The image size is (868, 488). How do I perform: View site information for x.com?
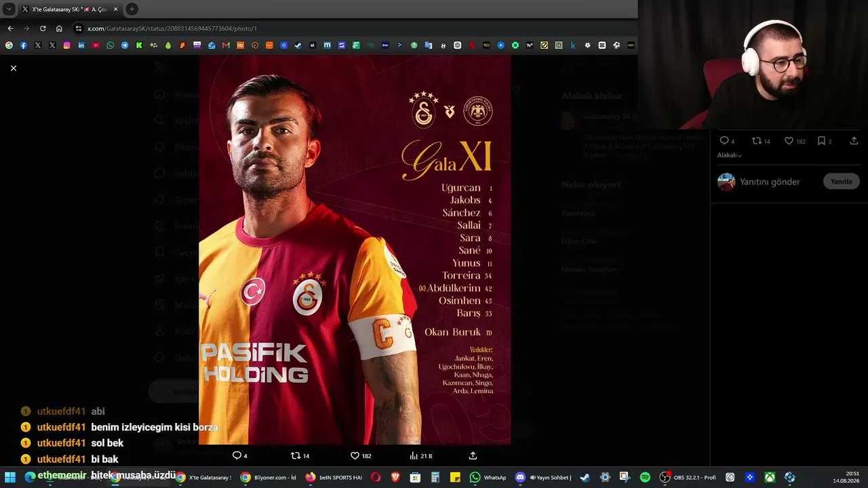pos(79,28)
